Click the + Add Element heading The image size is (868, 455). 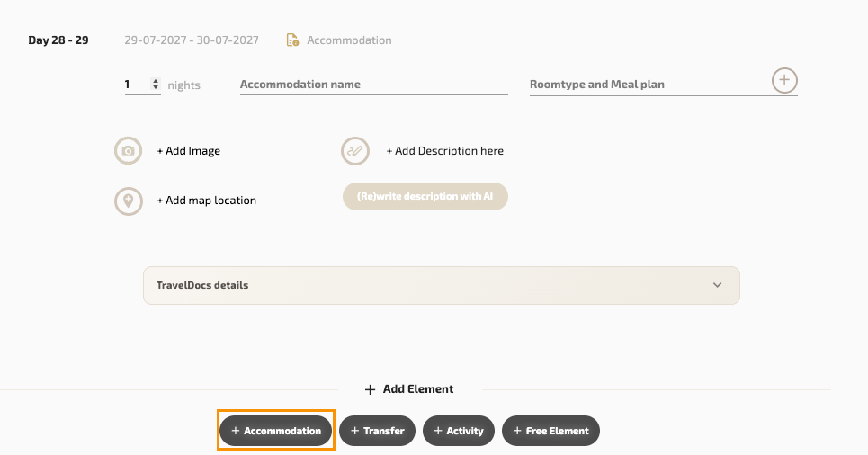pyautogui.click(x=409, y=389)
